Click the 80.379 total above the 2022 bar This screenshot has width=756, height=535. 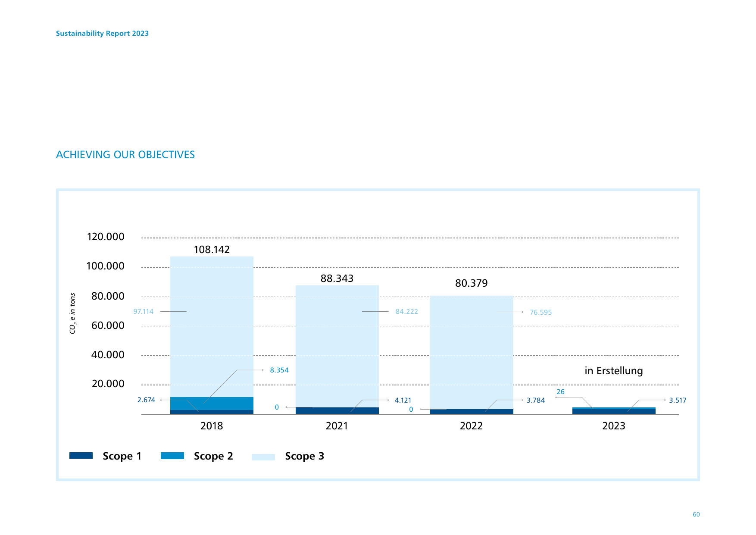472,283
